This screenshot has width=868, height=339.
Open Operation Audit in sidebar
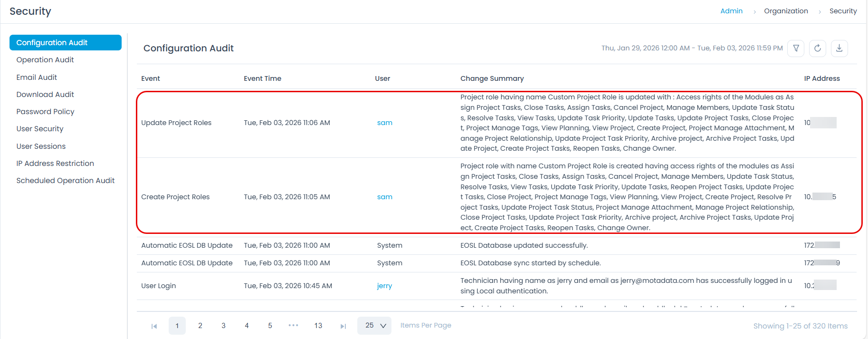point(45,60)
